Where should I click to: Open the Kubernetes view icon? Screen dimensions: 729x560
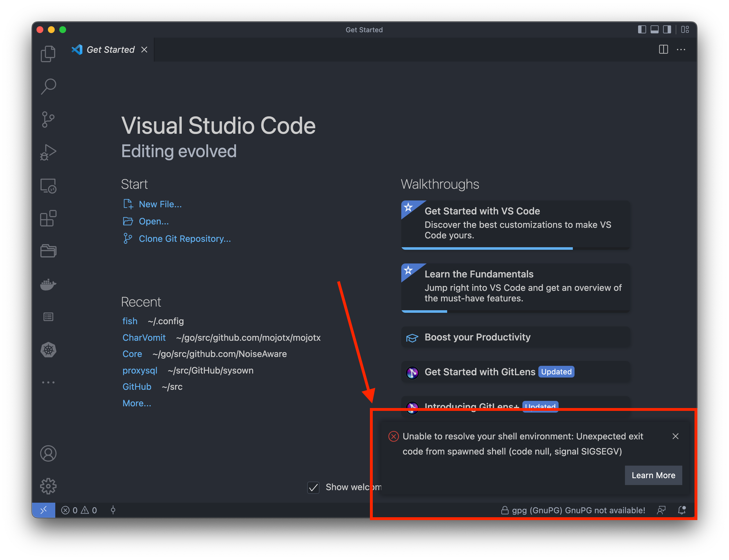48,350
